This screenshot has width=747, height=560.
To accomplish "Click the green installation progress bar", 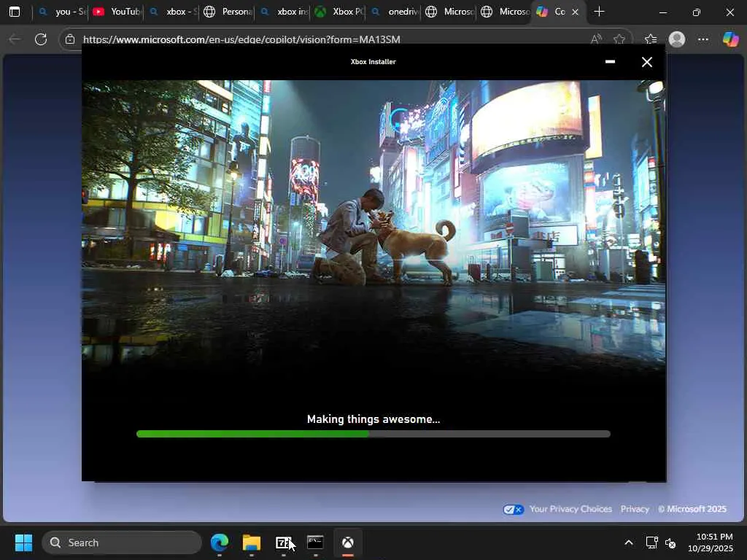I will coord(373,434).
